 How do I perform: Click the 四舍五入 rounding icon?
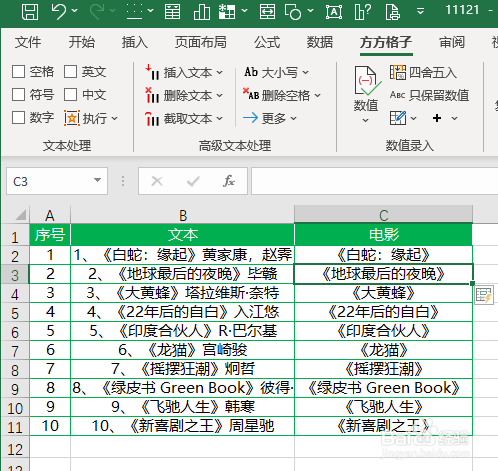[398, 72]
